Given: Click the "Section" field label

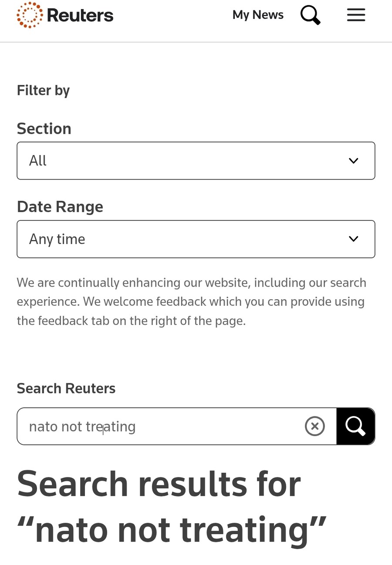Looking at the screenshot, I should (x=44, y=129).
